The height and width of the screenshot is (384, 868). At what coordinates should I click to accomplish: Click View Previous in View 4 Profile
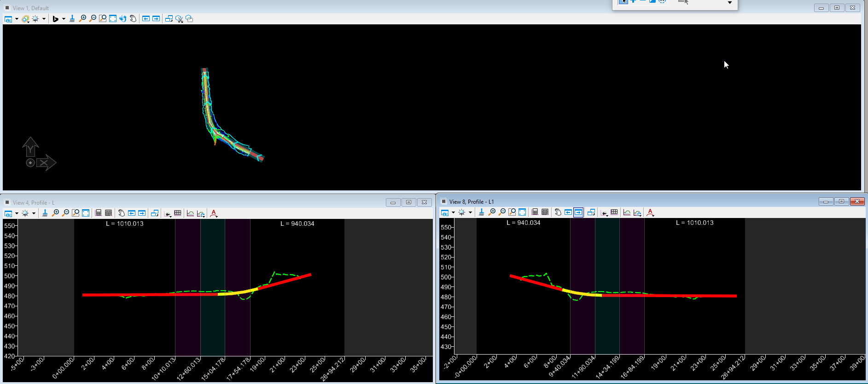pyautogui.click(x=132, y=213)
